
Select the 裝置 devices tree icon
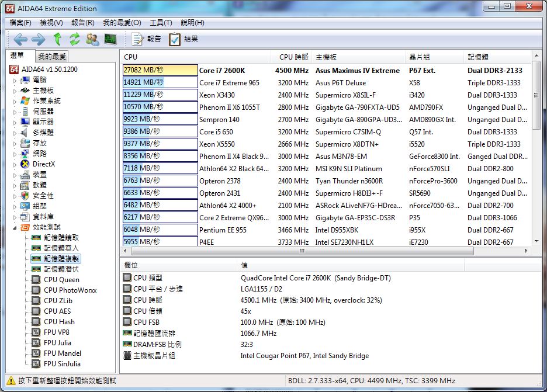pyautogui.click(x=25, y=175)
